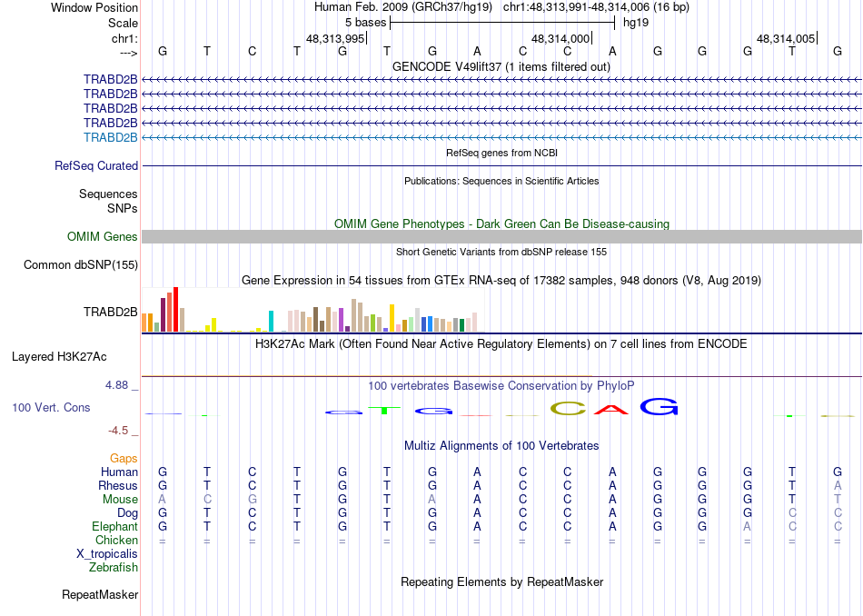Click the -4.5 PhyloP lower axis value
The width and height of the screenshot is (863, 616).
click(x=118, y=430)
